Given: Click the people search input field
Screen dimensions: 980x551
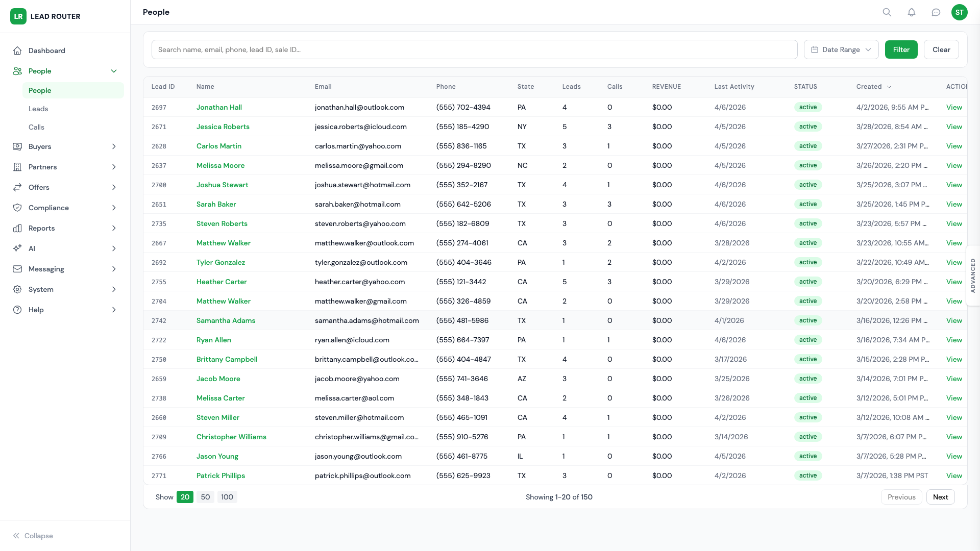Looking at the screenshot, I should tap(474, 49).
